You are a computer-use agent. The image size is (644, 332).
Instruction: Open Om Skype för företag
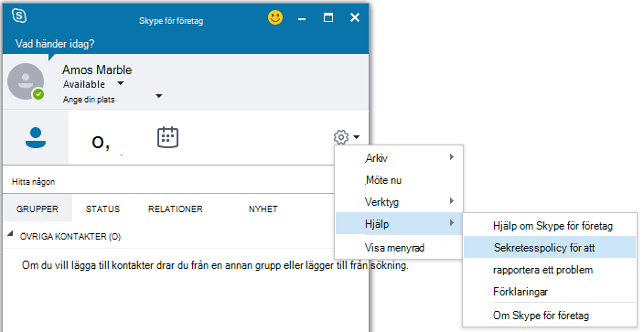(x=550, y=316)
